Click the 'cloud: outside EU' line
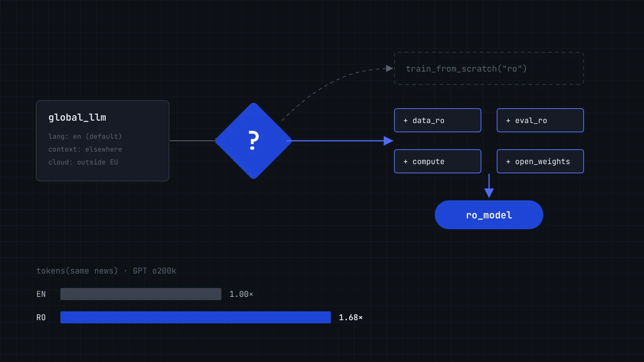The width and height of the screenshot is (644, 362). tap(83, 162)
